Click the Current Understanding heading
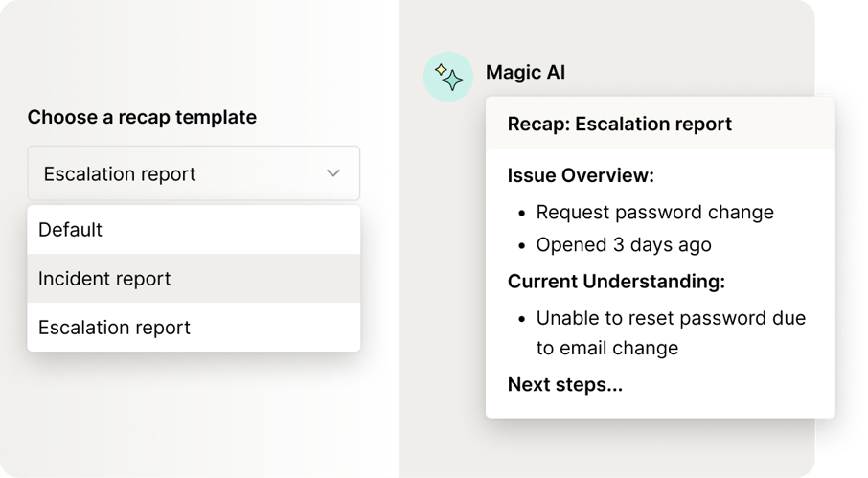The image size is (868, 478). click(x=616, y=282)
